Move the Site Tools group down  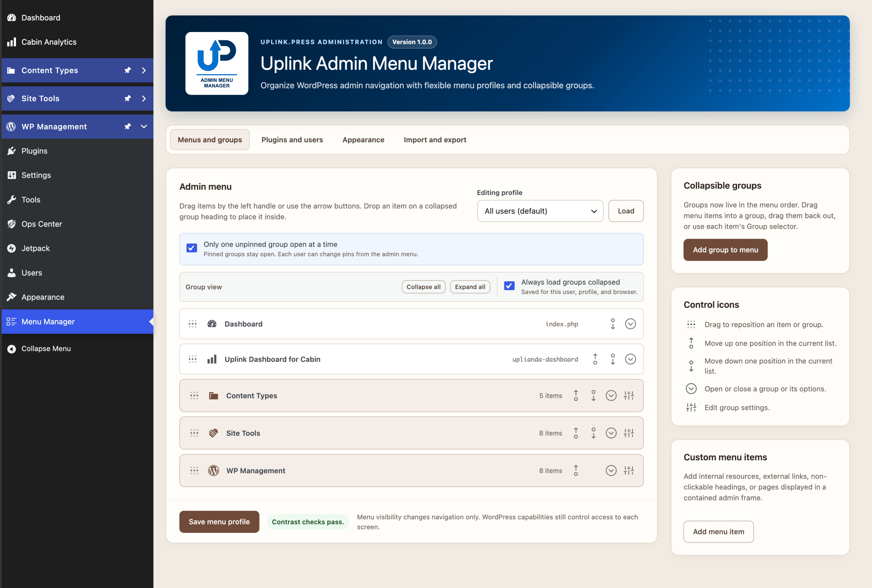[593, 433]
